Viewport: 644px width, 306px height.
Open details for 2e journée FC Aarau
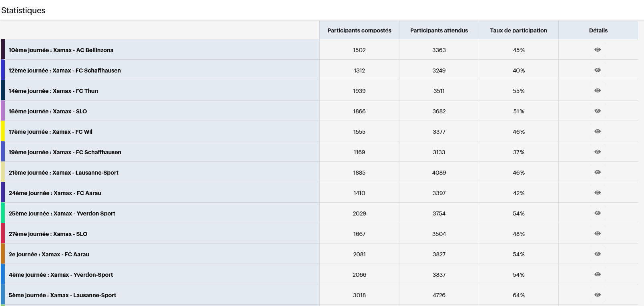[x=598, y=254]
